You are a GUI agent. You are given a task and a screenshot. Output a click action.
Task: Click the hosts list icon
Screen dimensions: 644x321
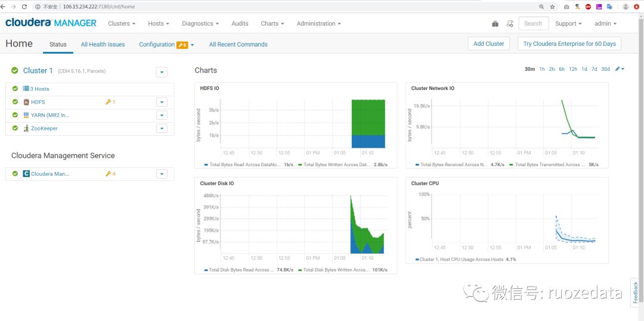[x=26, y=89]
